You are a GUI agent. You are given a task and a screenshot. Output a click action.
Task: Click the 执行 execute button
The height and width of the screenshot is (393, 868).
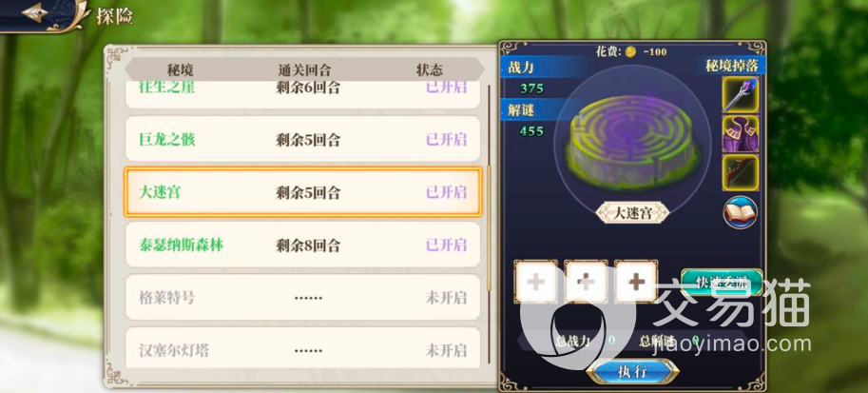click(632, 371)
